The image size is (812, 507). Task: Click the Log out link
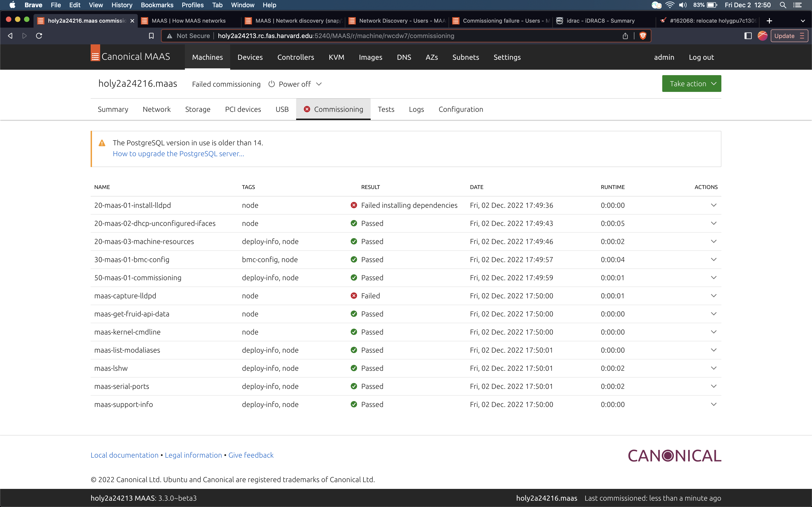701,57
